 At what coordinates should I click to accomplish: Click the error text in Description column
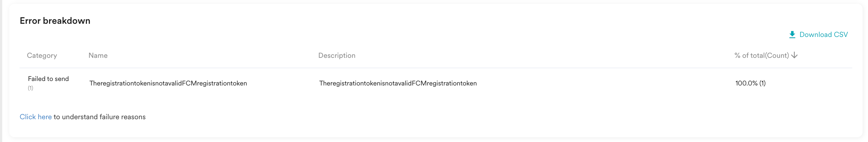[397, 83]
